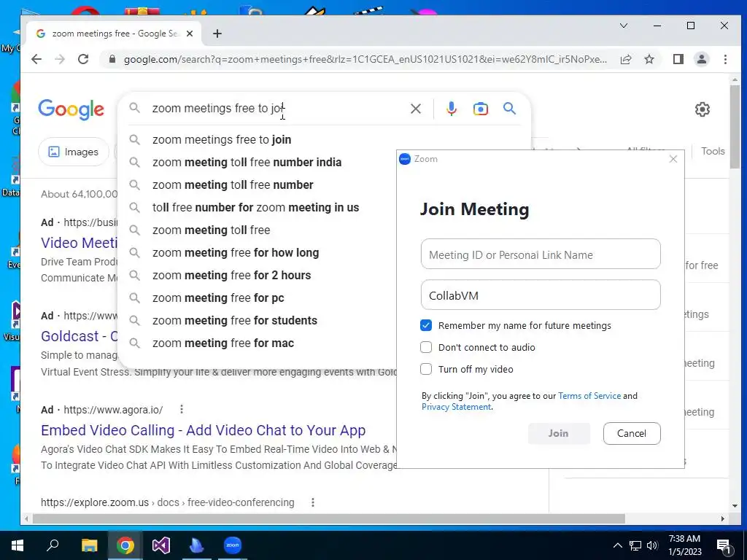This screenshot has width=747, height=560.
Task: Open Google search by image camera
Action: click(480, 109)
